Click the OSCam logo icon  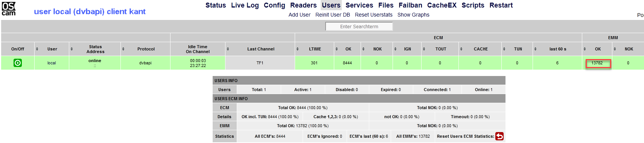[x=9, y=9]
